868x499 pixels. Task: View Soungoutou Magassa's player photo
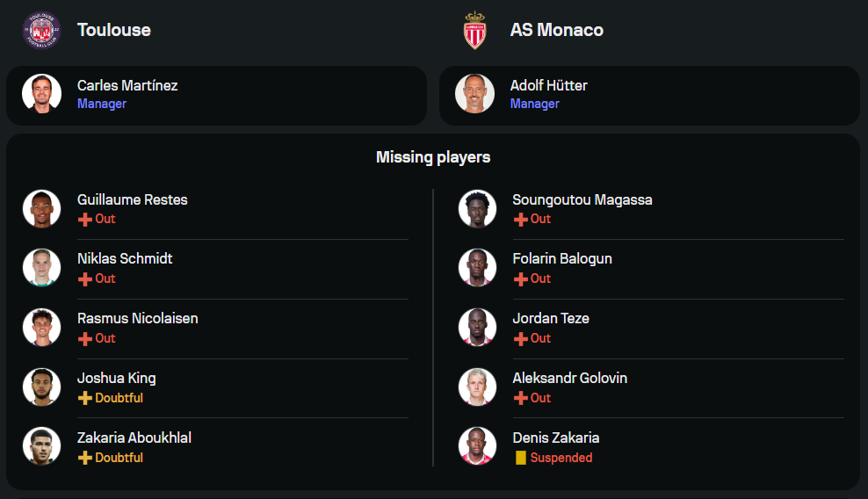(478, 208)
